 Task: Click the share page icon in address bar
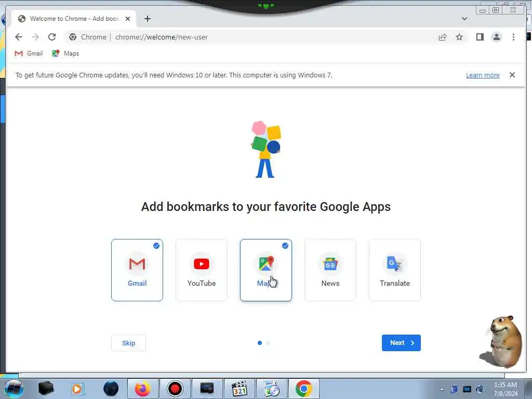pyautogui.click(x=443, y=37)
